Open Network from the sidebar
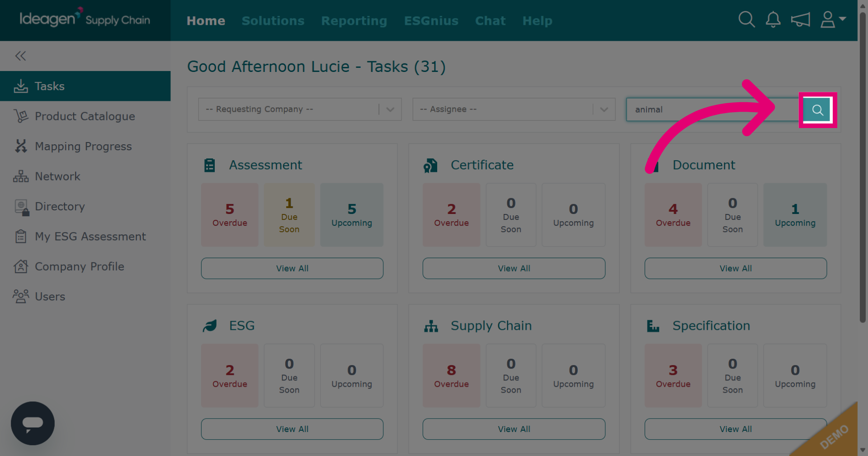 pyautogui.click(x=85, y=176)
